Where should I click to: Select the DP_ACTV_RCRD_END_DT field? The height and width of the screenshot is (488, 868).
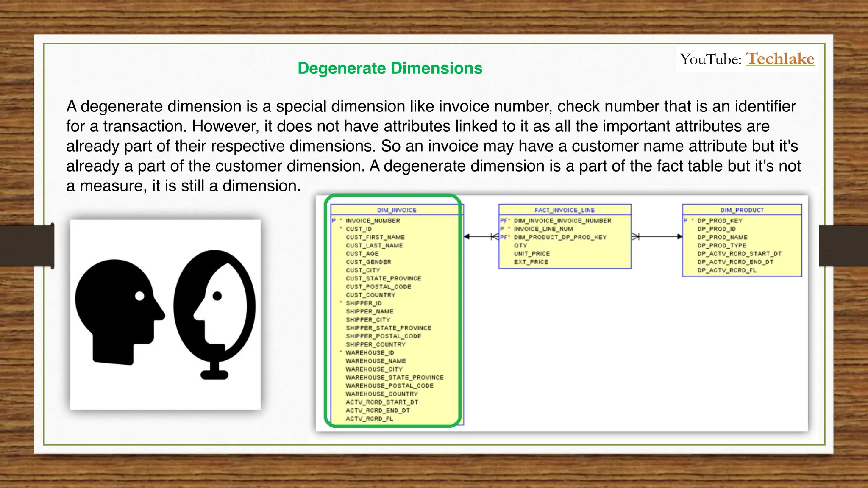tap(735, 262)
